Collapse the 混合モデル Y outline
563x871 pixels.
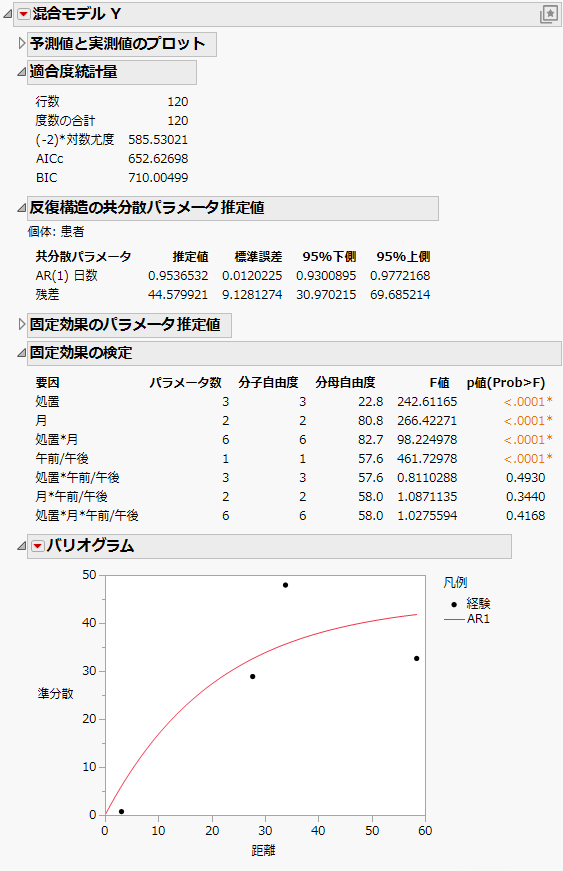pyautogui.click(x=8, y=14)
